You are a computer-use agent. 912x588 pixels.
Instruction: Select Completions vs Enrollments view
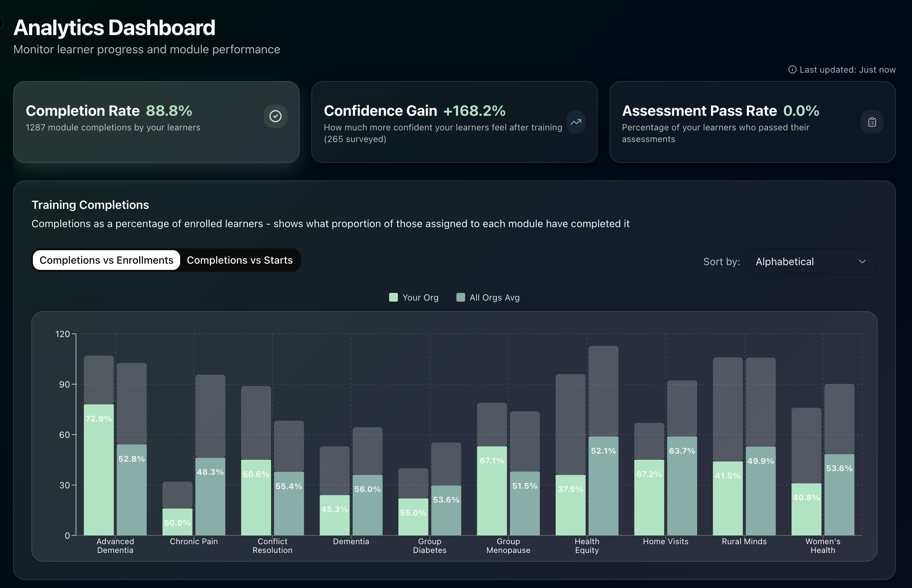click(107, 260)
